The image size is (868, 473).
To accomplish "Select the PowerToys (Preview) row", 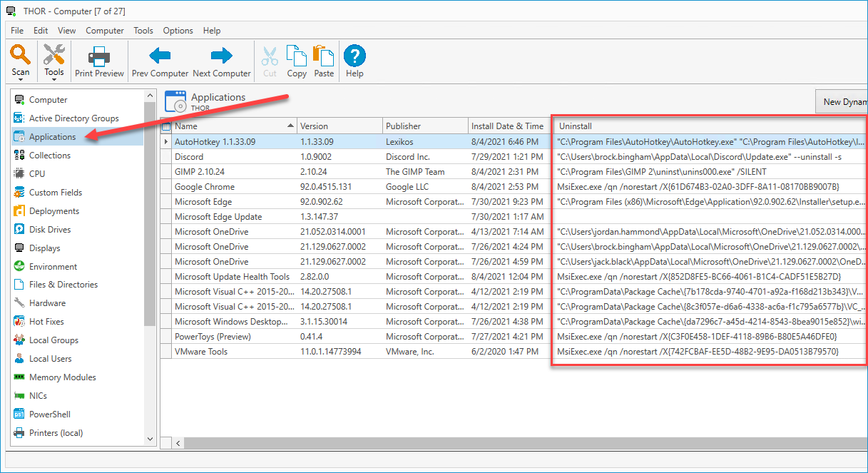I will click(514, 337).
